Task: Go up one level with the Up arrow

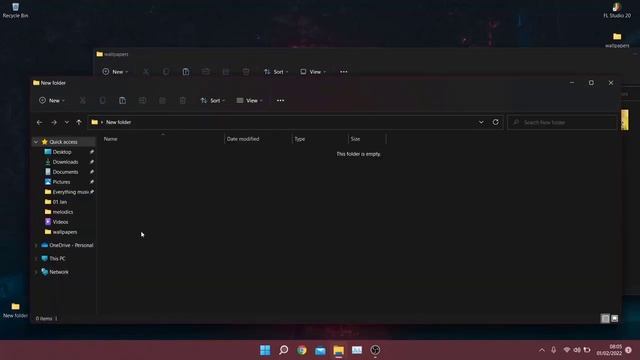Action: [79, 122]
